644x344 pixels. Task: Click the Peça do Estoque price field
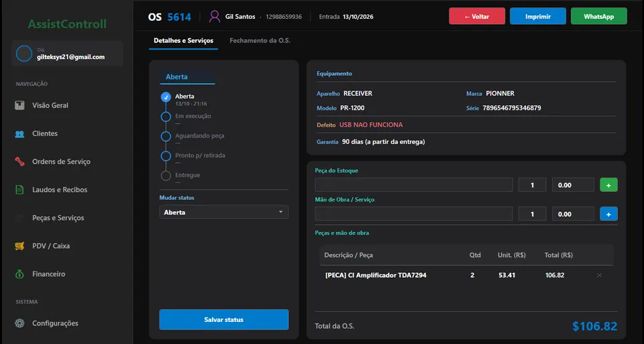(x=573, y=185)
